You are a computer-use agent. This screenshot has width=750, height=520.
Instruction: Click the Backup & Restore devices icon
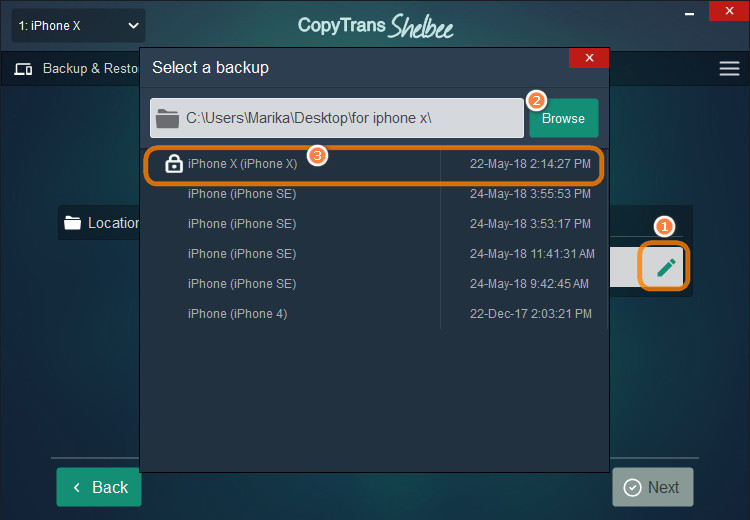click(x=23, y=69)
